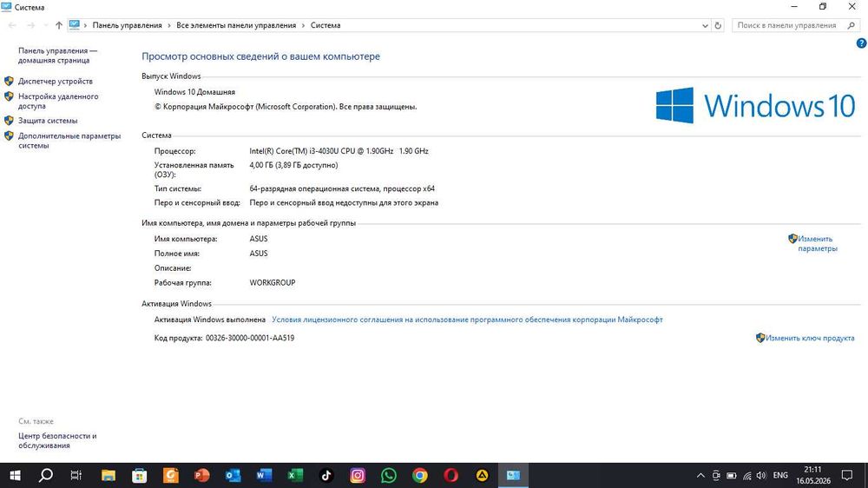Open the Microsoft license terms link

[467, 320]
